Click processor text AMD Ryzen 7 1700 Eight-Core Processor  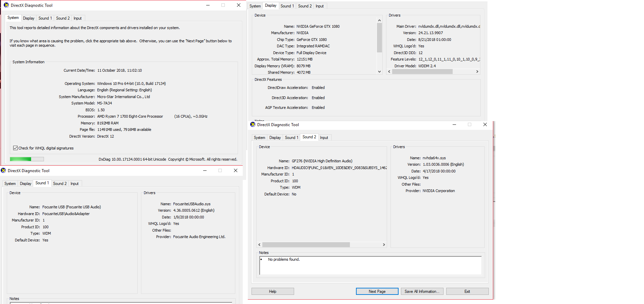(130, 116)
